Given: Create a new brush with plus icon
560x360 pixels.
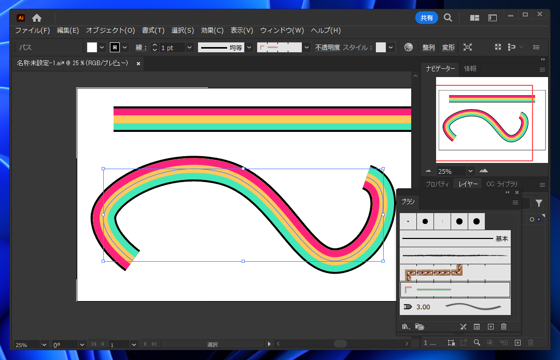Looking at the screenshot, I should click(491, 326).
